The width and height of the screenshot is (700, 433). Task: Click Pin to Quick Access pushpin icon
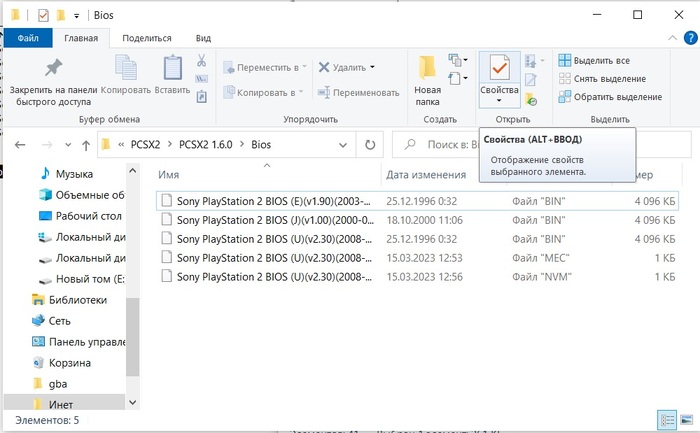[x=52, y=67]
